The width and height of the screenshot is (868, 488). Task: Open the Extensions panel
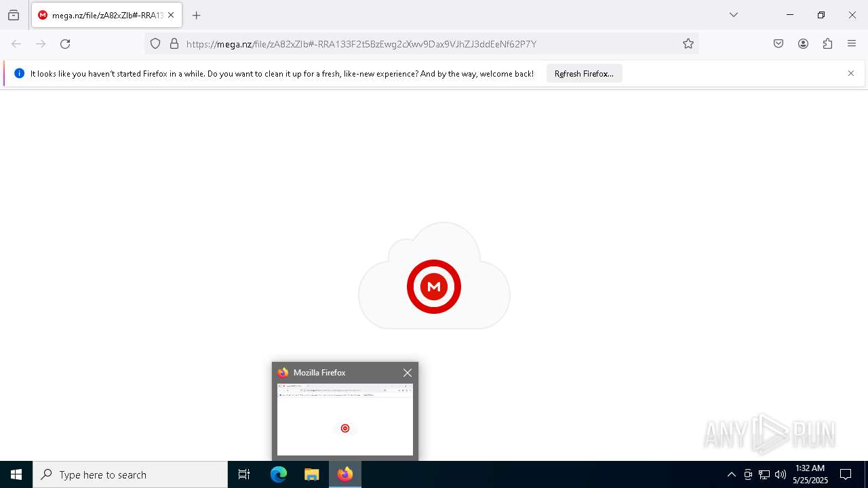[827, 44]
